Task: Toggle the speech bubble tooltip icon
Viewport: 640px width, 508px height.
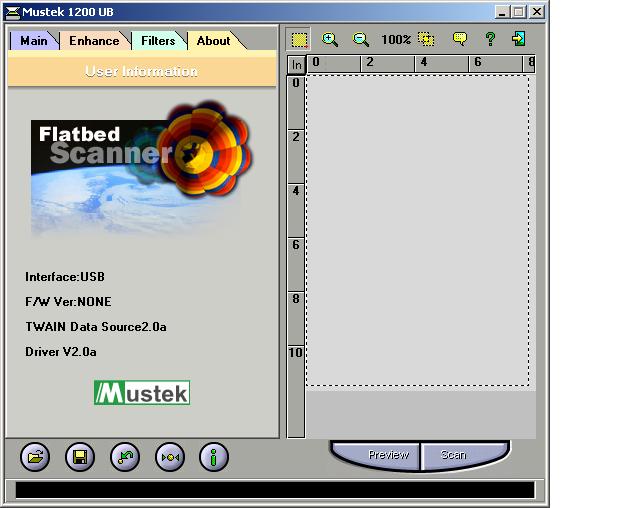Action: [x=460, y=39]
